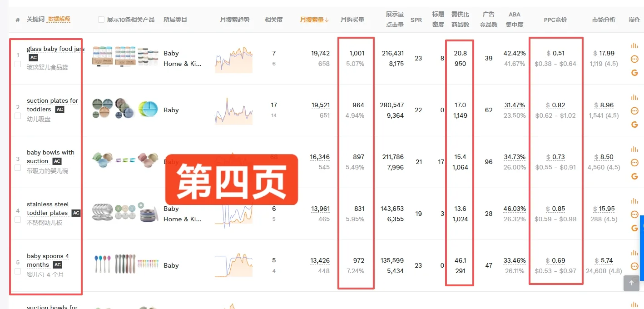Select the checkbox for glass baby food jars

pos(17,64)
